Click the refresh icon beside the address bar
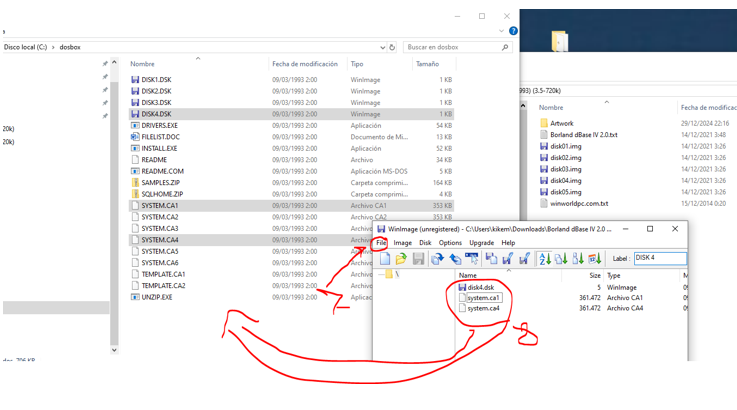 pyautogui.click(x=392, y=47)
